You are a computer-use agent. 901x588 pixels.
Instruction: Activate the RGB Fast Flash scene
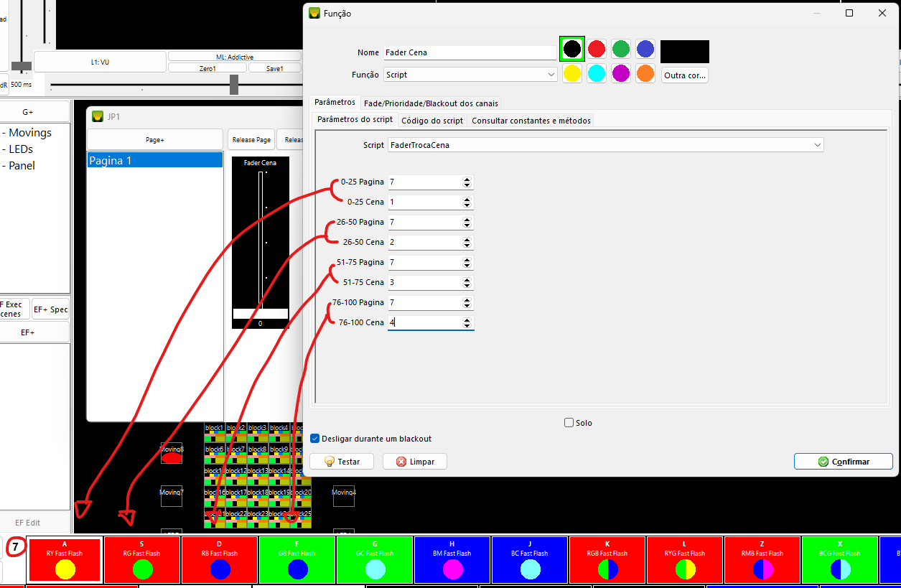coord(607,559)
